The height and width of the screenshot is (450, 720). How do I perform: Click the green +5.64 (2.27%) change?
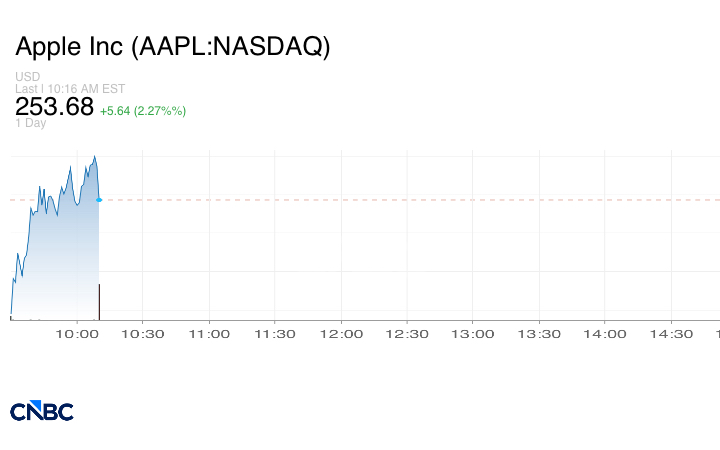143,110
